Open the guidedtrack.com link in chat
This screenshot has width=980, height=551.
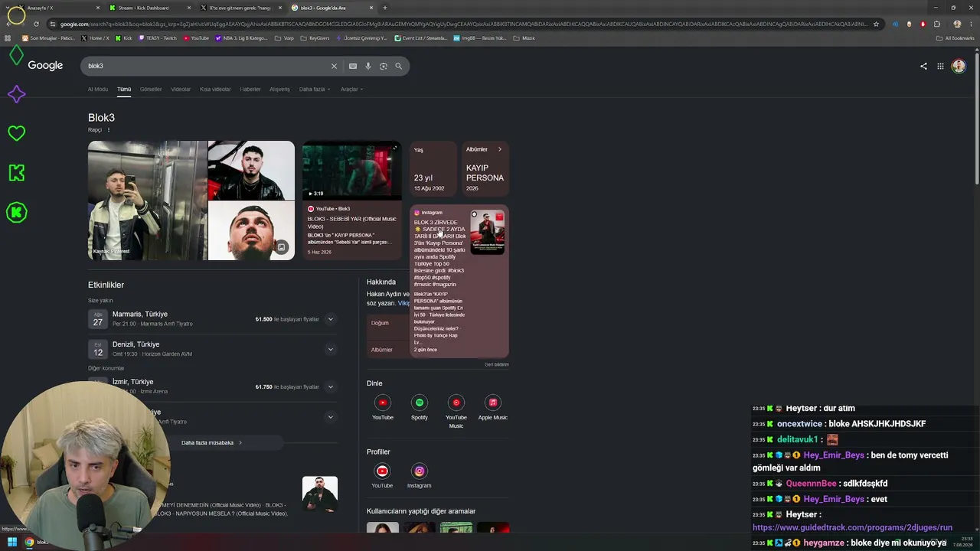coord(852,527)
